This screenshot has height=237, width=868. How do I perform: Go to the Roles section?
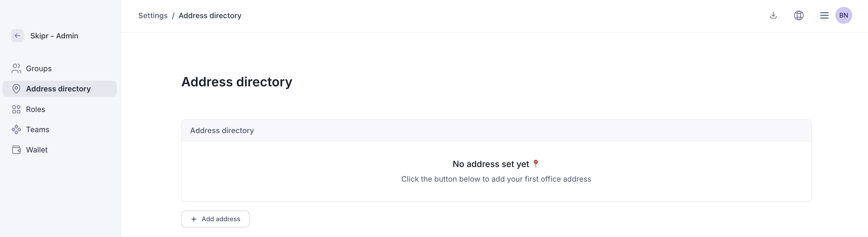tap(35, 109)
